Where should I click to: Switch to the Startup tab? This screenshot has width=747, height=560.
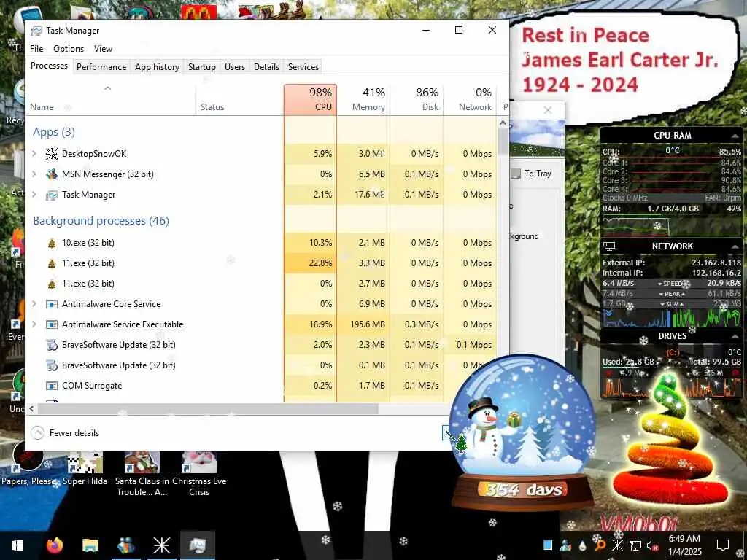[x=201, y=67]
